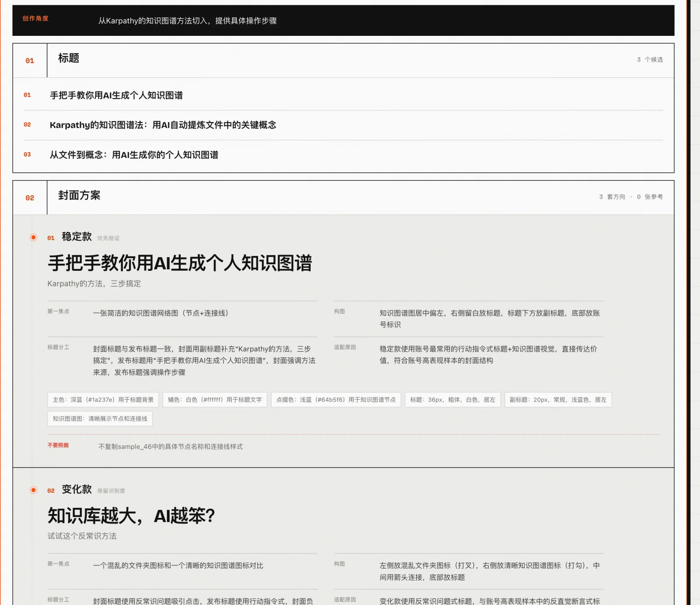Click title candidate 手把手教你用AI生成个人知识图谱
700x605 pixels.
pos(116,95)
